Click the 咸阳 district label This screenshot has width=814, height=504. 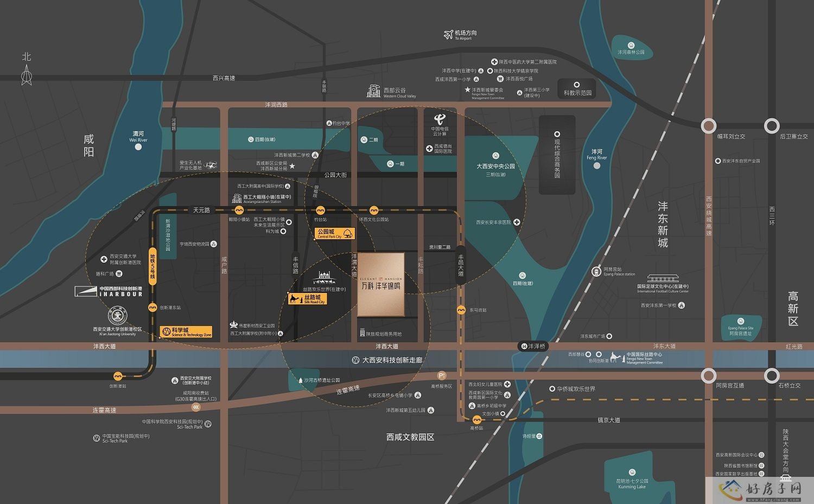point(89,145)
